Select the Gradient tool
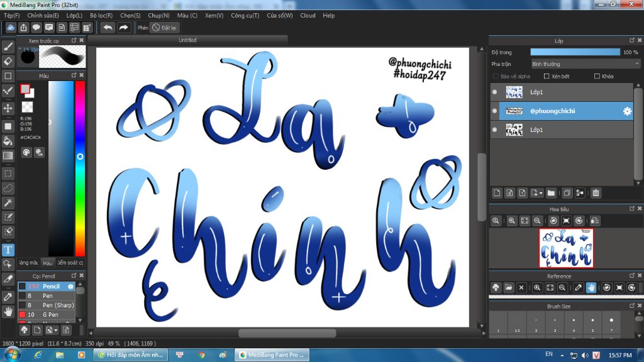Image resolution: width=644 pixels, height=362 pixels. point(8,156)
